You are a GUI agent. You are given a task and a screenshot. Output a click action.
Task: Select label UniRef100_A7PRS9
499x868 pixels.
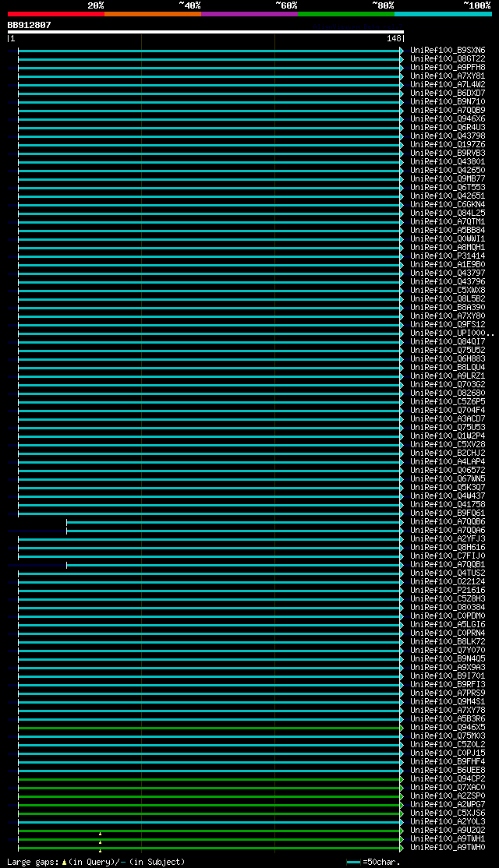[x=448, y=693]
